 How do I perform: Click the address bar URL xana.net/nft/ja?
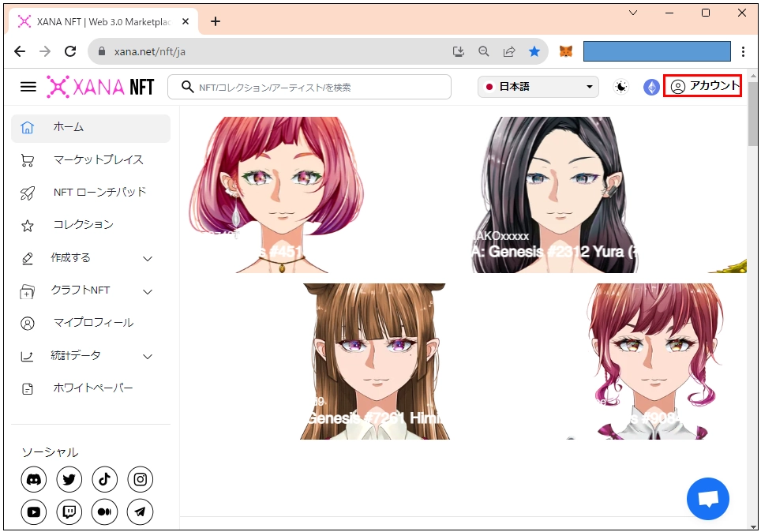click(x=149, y=52)
